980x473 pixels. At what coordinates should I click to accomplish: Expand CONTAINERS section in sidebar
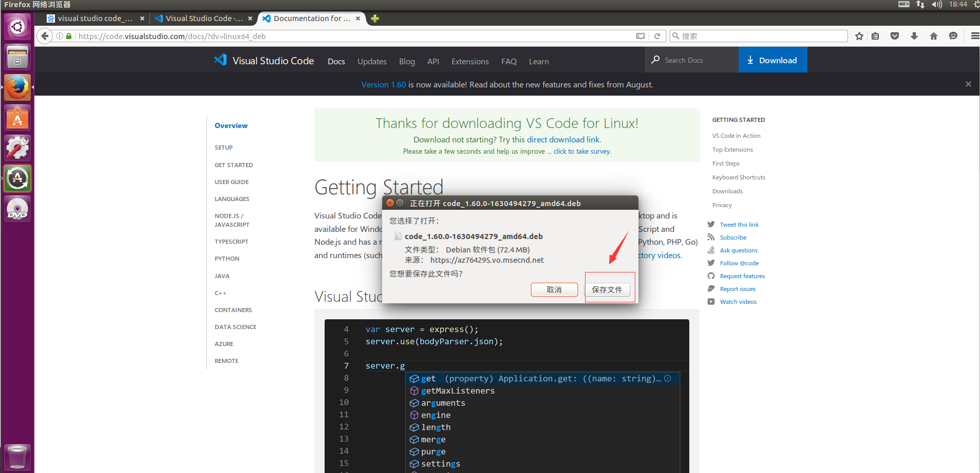tap(233, 310)
